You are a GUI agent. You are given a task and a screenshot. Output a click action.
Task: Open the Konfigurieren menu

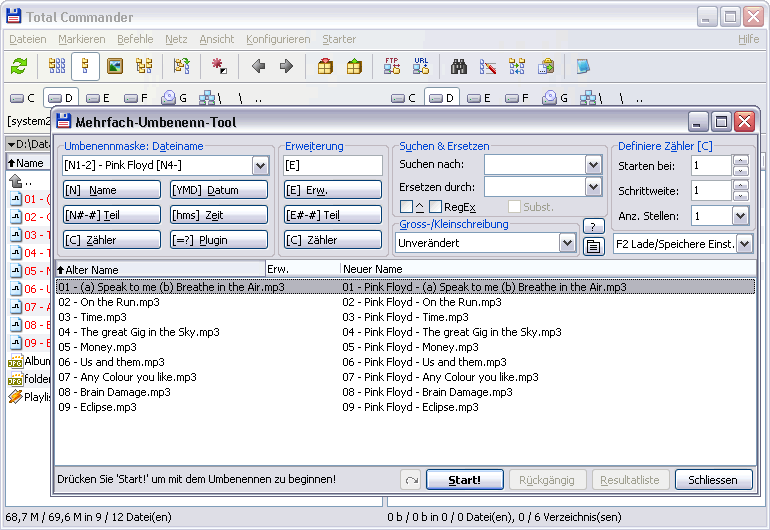click(278, 39)
